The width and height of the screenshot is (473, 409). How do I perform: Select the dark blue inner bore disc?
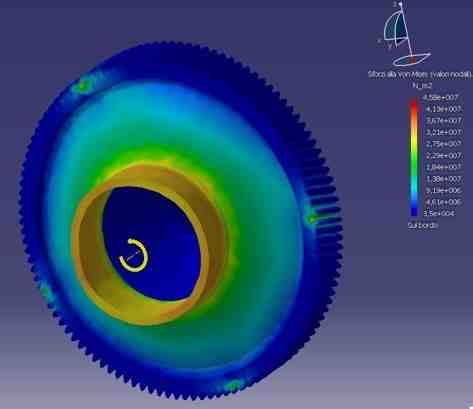(152, 243)
